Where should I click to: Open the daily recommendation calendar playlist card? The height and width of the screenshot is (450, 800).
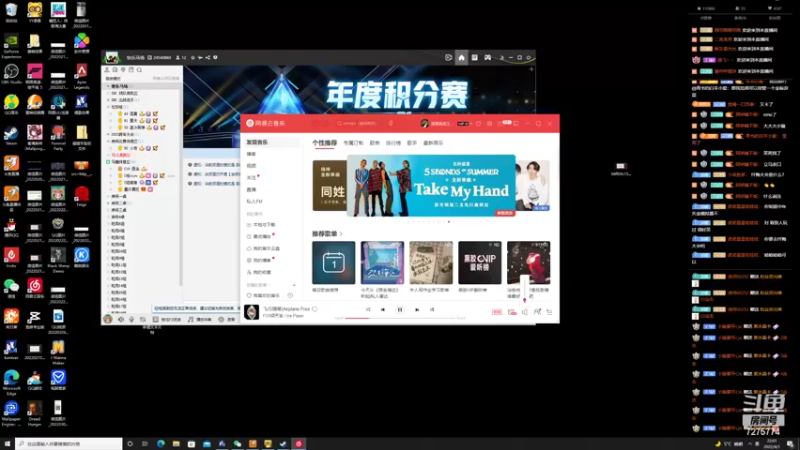pyautogui.click(x=334, y=263)
